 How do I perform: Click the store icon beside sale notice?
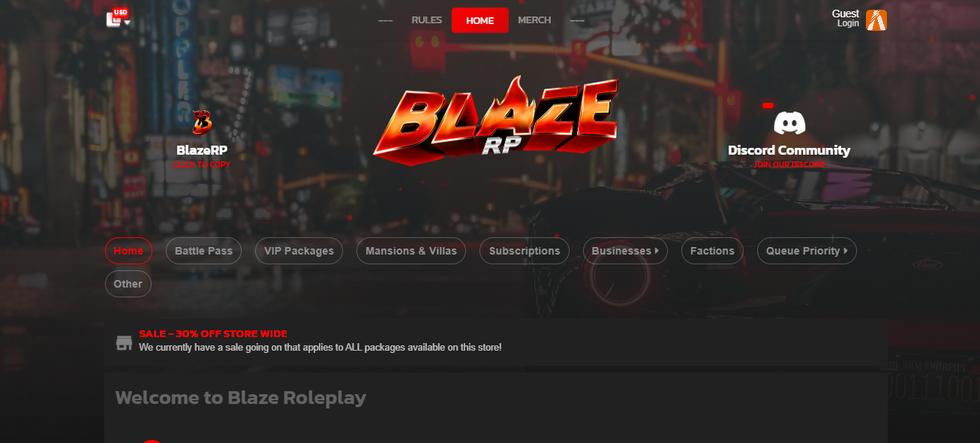[x=124, y=343]
